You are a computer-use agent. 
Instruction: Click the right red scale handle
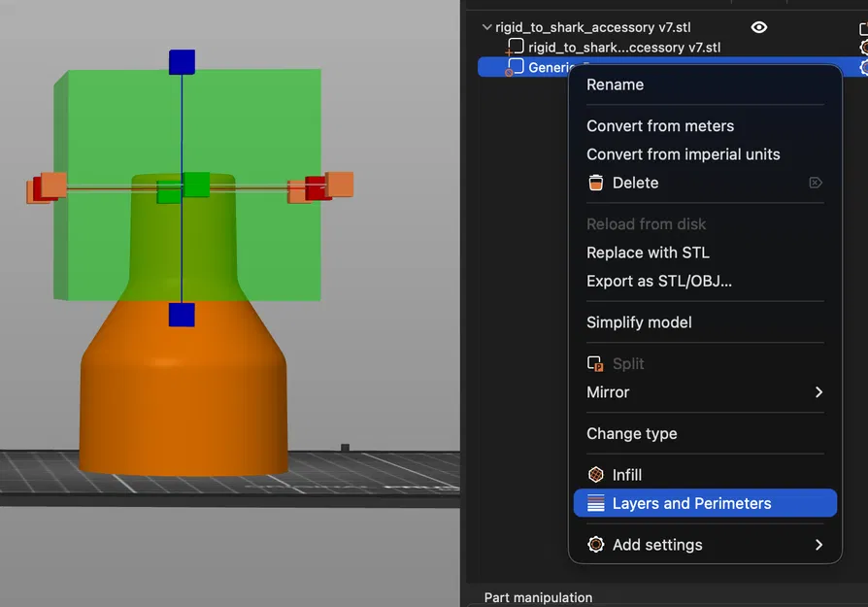[315, 188]
